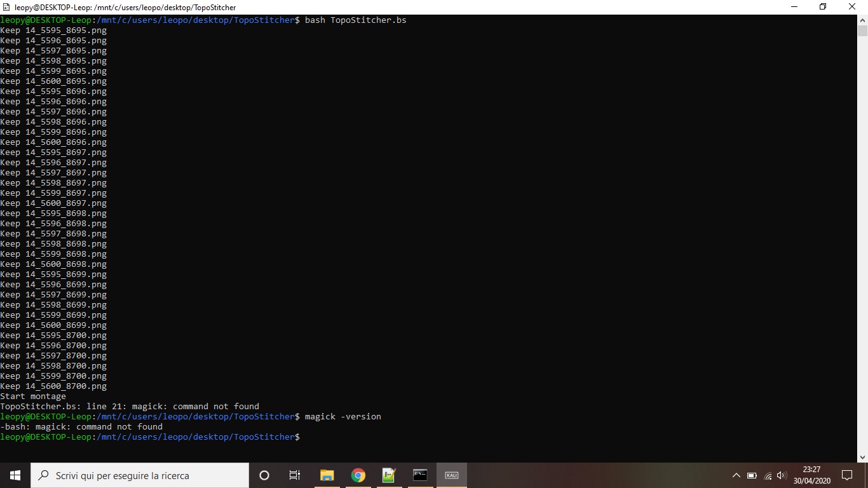Activate Cortana on the taskbar

(264, 475)
